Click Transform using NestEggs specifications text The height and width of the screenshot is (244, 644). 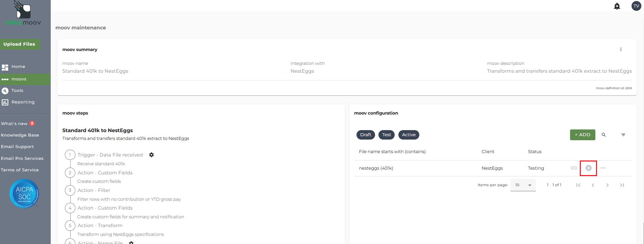click(x=121, y=235)
